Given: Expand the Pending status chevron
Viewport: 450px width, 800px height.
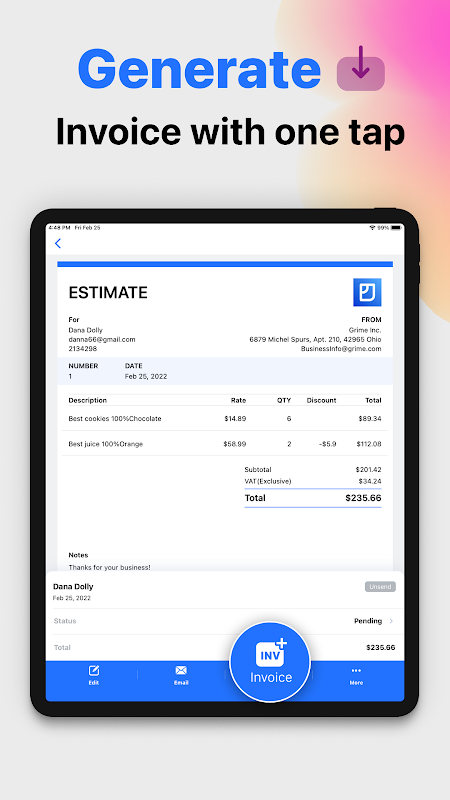Looking at the screenshot, I should (x=391, y=621).
